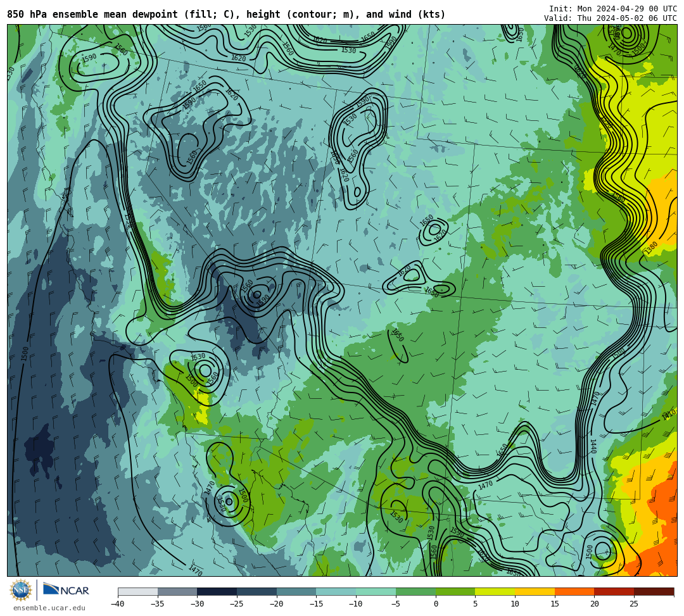Image resolution: width=684 pixels, height=616 pixels.
Task: Click the colorbar tick label reading 25
Action: [634, 604]
